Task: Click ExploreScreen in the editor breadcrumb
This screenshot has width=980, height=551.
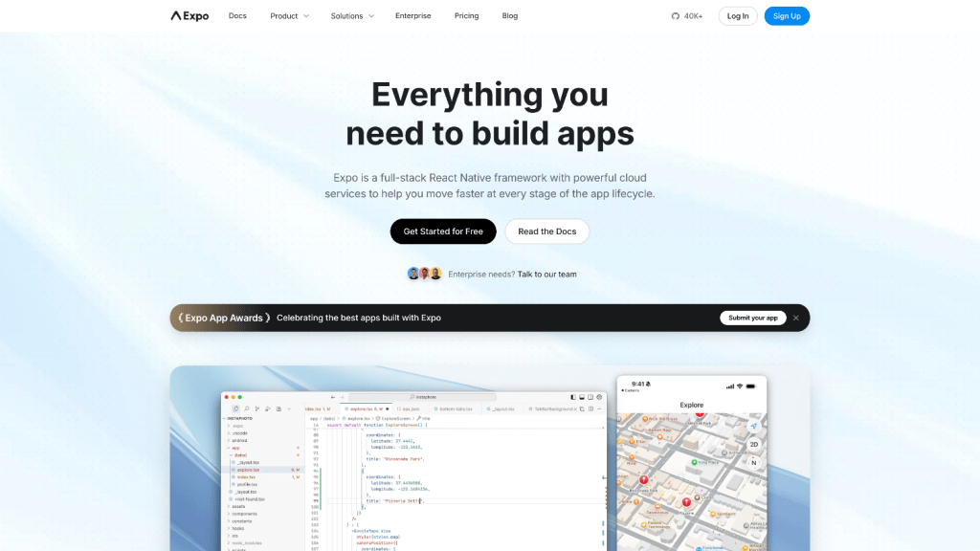Action: coord(394,419)
